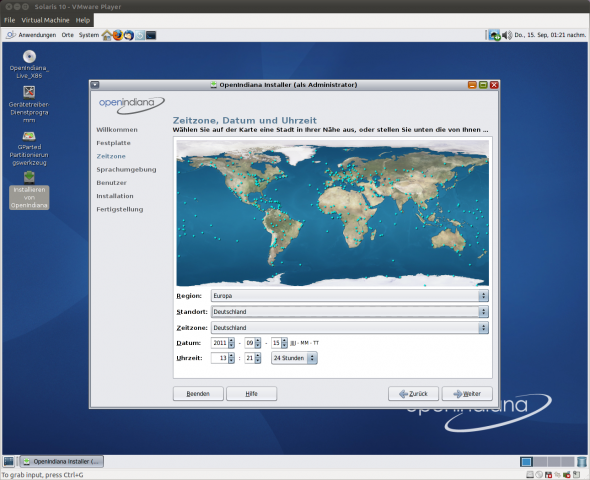The height and width of the screenshot is (480, 590).
Task: Open the Virtual Machine menu
Action: coord(45,20)
